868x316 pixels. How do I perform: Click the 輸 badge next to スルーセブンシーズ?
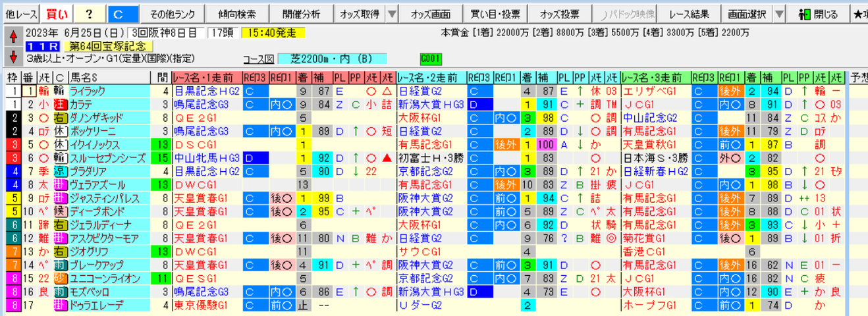click(x=59, y=158)
